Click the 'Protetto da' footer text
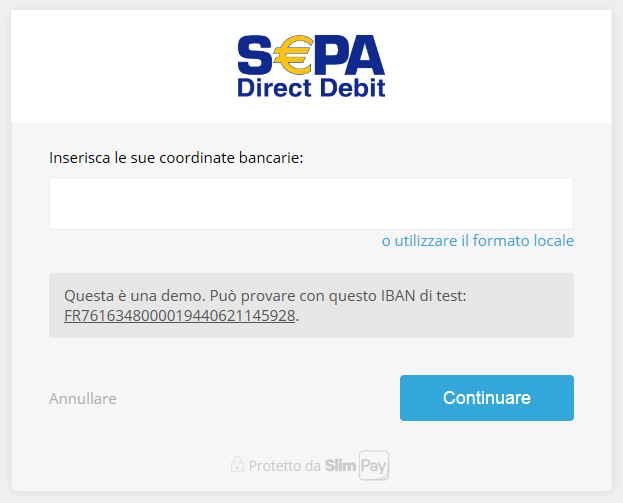Image resolution: width=623 pixels, height=503 pixels. (x=284, y=466)
